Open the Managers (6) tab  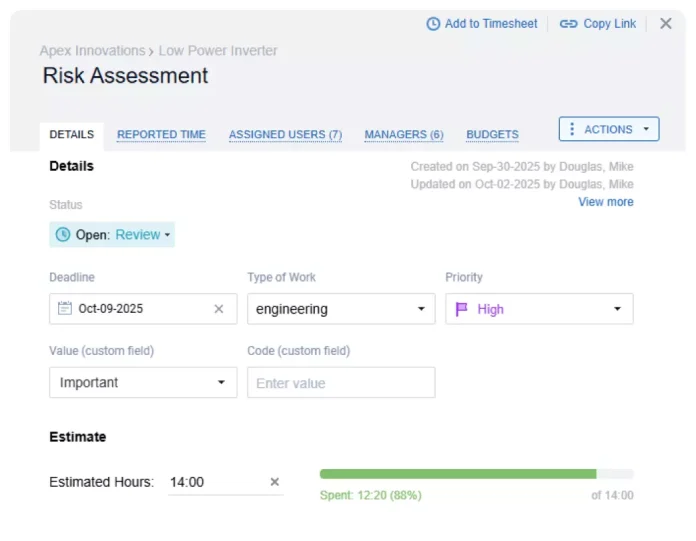tap(404, 134)
